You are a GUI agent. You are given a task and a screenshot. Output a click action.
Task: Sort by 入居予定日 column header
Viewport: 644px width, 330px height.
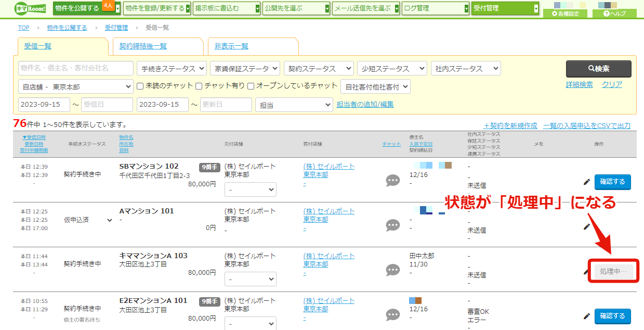click(x=421, y=144)
